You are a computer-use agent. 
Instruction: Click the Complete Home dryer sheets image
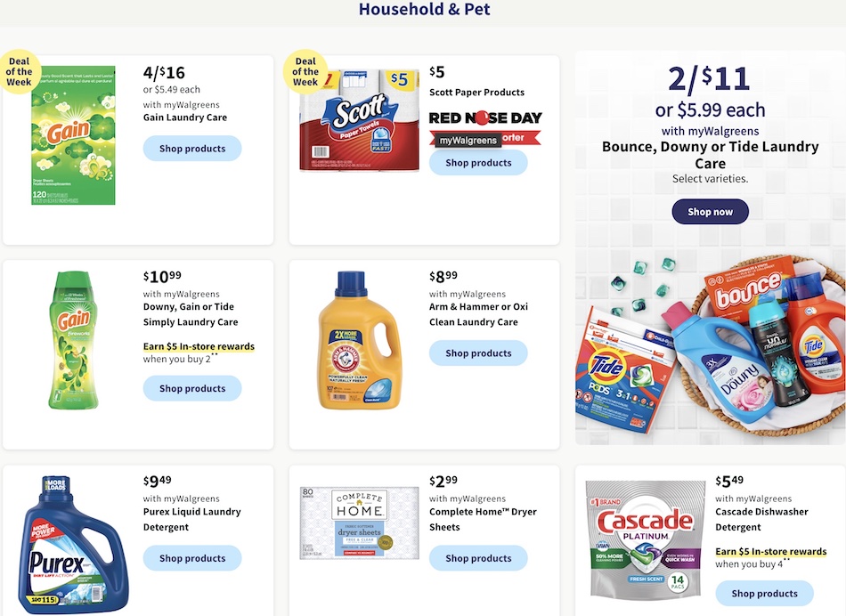(x=360, y=523)
